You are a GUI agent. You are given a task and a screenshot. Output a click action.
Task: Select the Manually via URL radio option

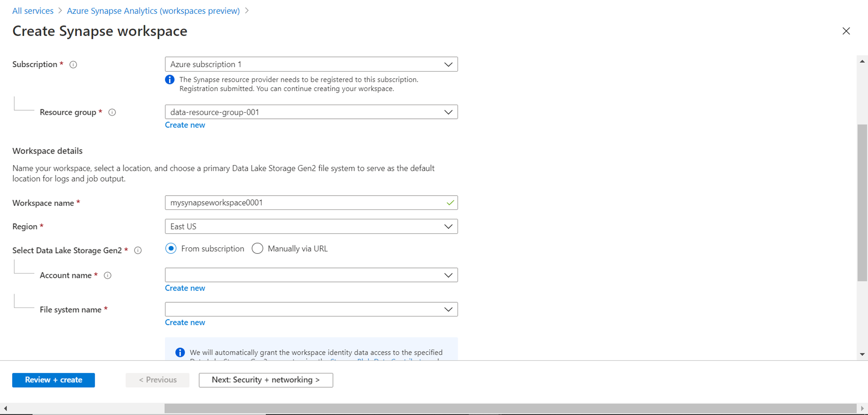257,248
